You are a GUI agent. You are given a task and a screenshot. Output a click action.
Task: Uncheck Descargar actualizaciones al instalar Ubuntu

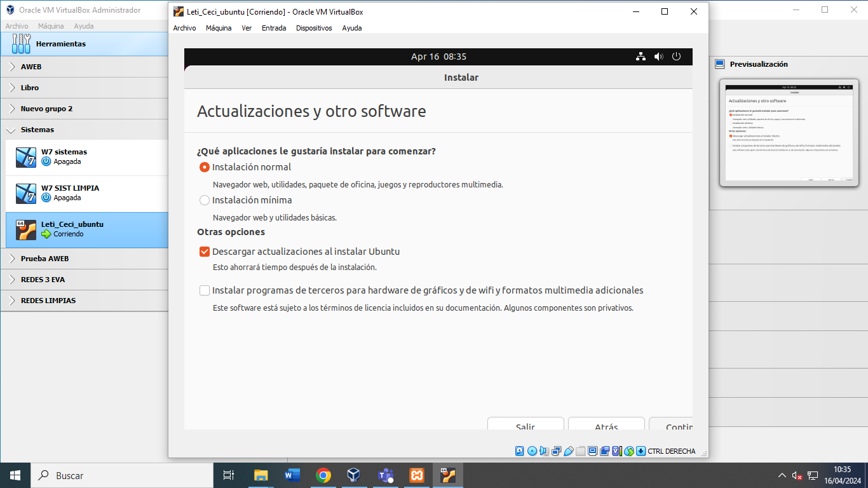click(x=204, y=251)
